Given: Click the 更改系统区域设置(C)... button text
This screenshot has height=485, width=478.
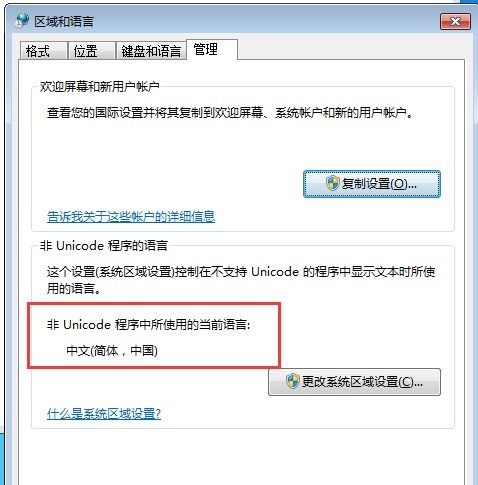Looking at the screenshot, I should point(362,381).
